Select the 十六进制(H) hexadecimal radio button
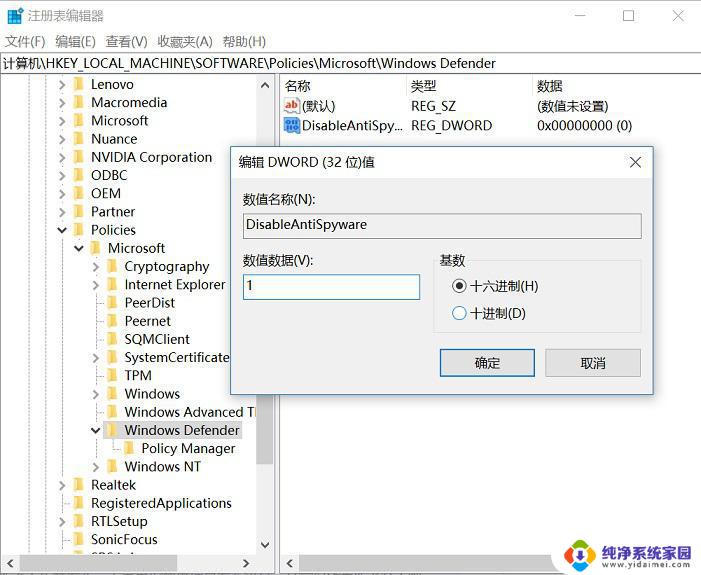Image resolution: width=701 pixels, height=575 pixels. click(459, 286)
